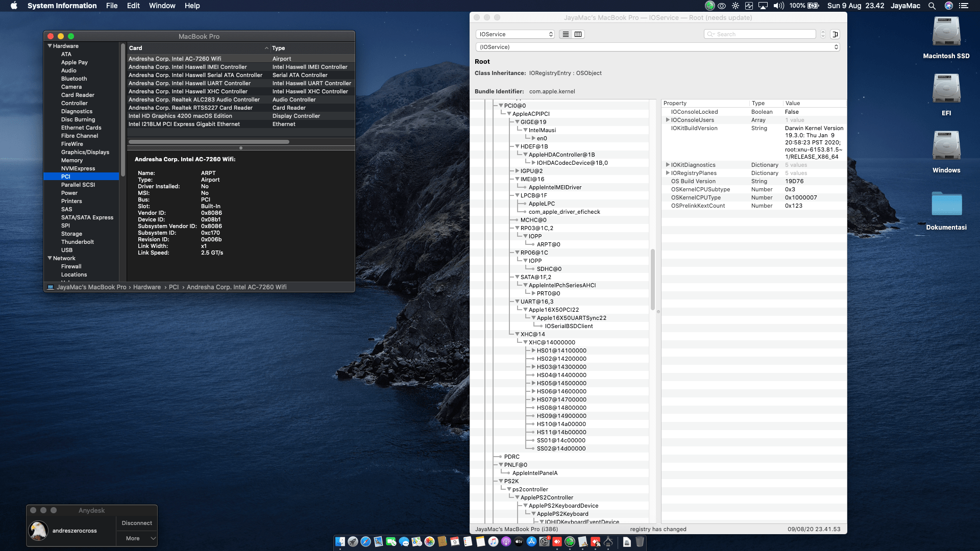The image size is (980, 551).
Task: Expand the IGPU@2 tree node
Action: point(517,171)
